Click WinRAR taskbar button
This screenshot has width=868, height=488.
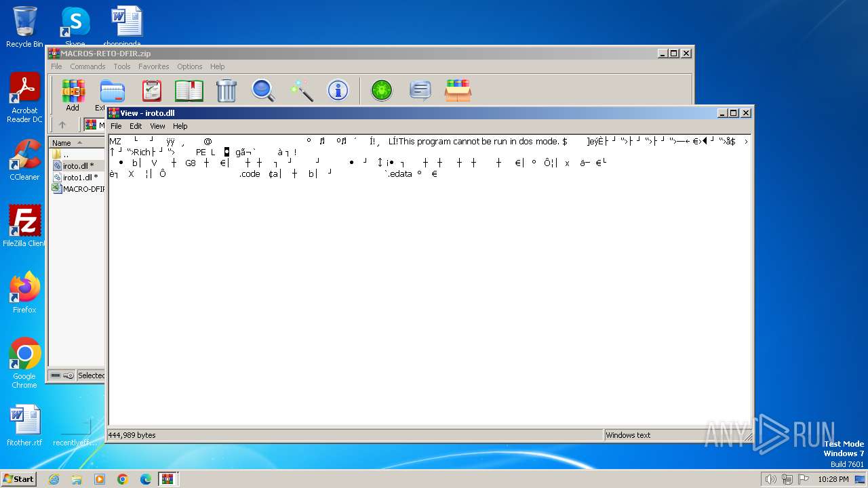168,479
